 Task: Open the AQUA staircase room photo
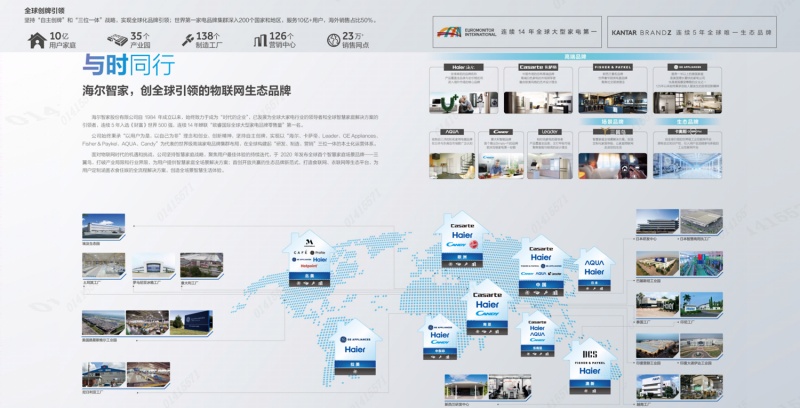click(x=452, y=166)
